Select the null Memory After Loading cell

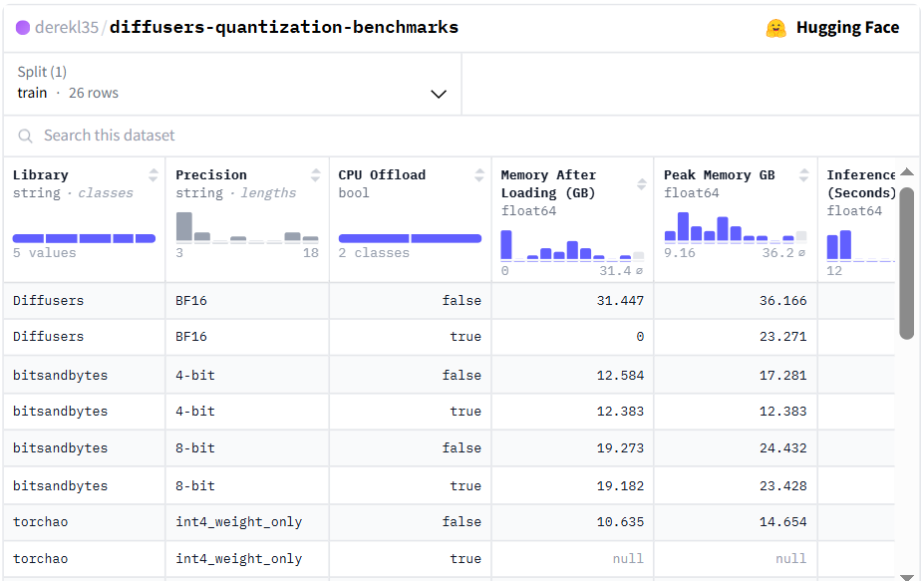coord(573,559)
